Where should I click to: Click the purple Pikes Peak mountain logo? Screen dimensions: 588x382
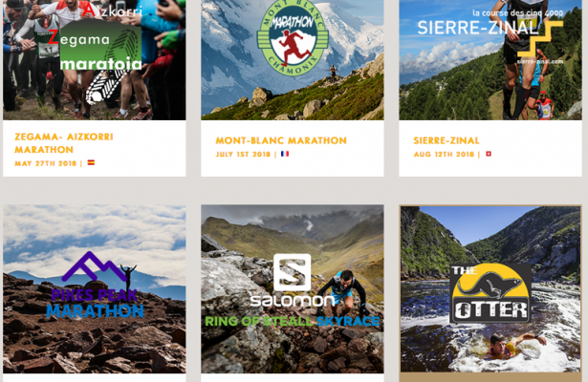click(94, 266)
